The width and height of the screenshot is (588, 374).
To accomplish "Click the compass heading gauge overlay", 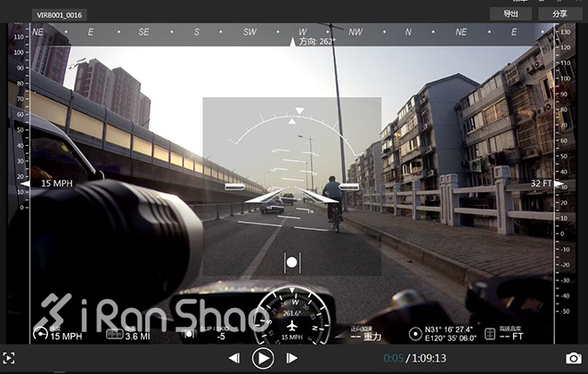I will (291, 316).
